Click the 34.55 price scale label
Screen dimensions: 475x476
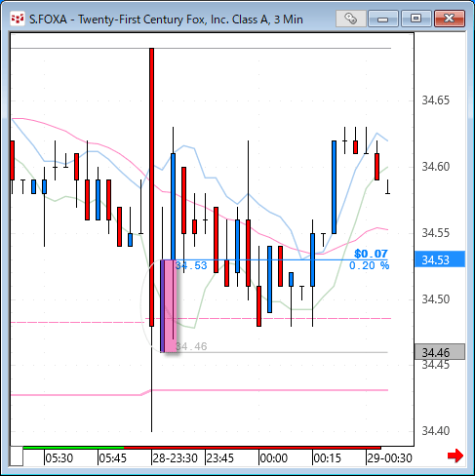click(x=436, y=233)
